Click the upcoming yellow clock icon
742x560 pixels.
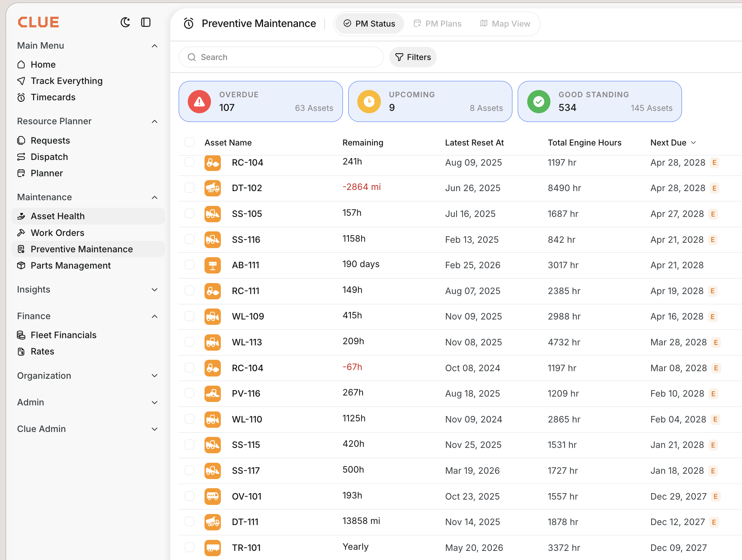(369, 101)
